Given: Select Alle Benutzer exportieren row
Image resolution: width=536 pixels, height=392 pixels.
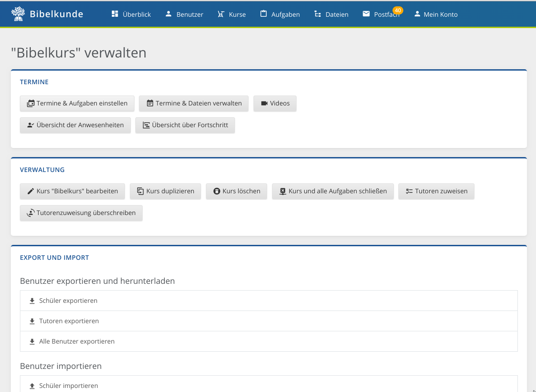Looking at the screenshot, I should point(269,341).
